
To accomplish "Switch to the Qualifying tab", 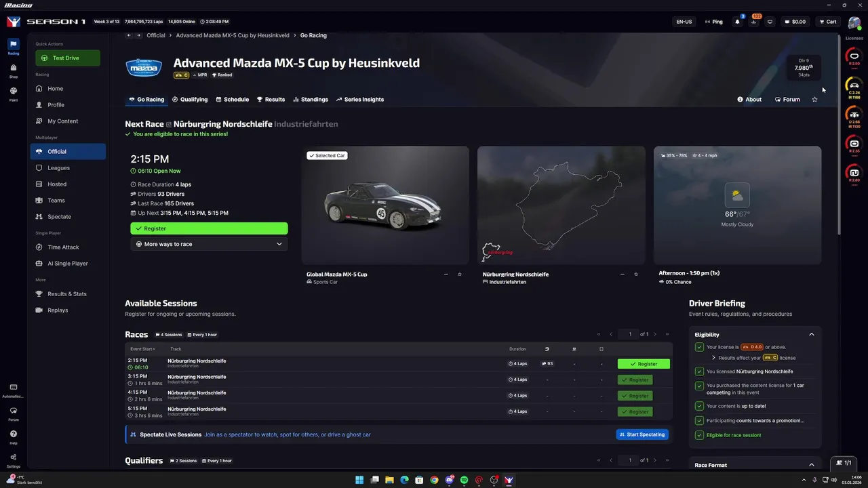I will click(x=190, y=100).
